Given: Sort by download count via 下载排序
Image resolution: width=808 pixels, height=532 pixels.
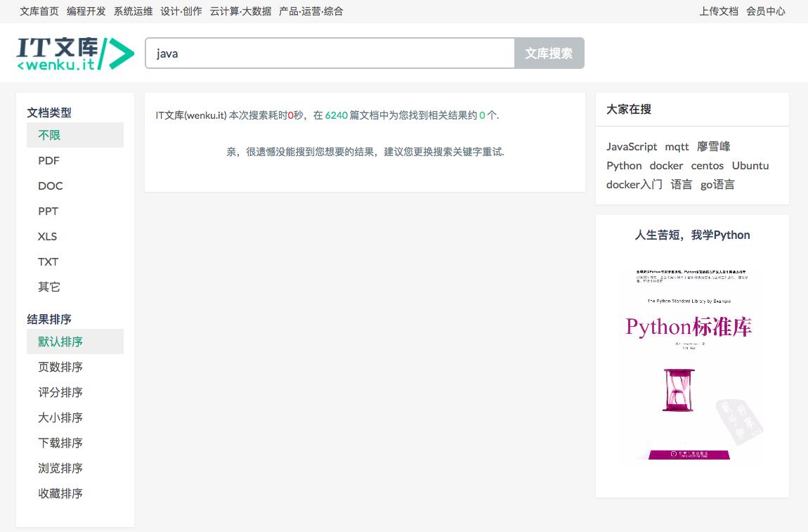Looking at the screenshot, I should point(59,443).
